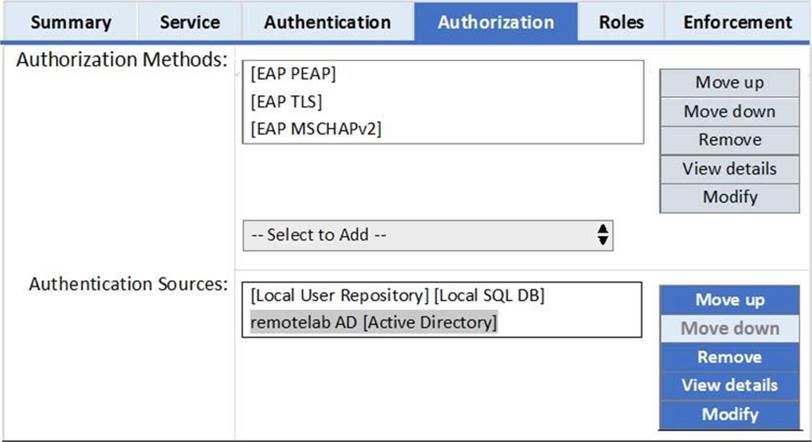Remove the selected authentication source

tap(729, 357)
